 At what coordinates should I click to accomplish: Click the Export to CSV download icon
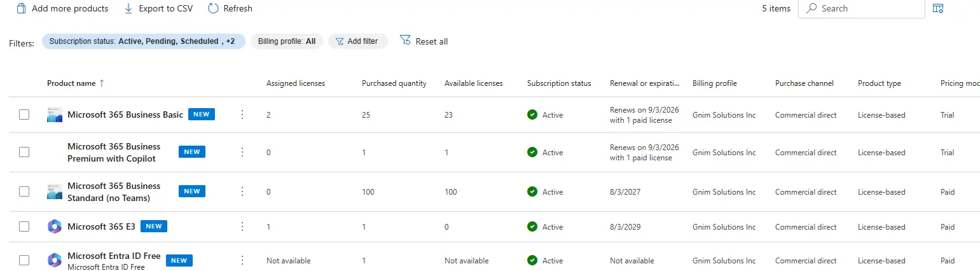128,8
